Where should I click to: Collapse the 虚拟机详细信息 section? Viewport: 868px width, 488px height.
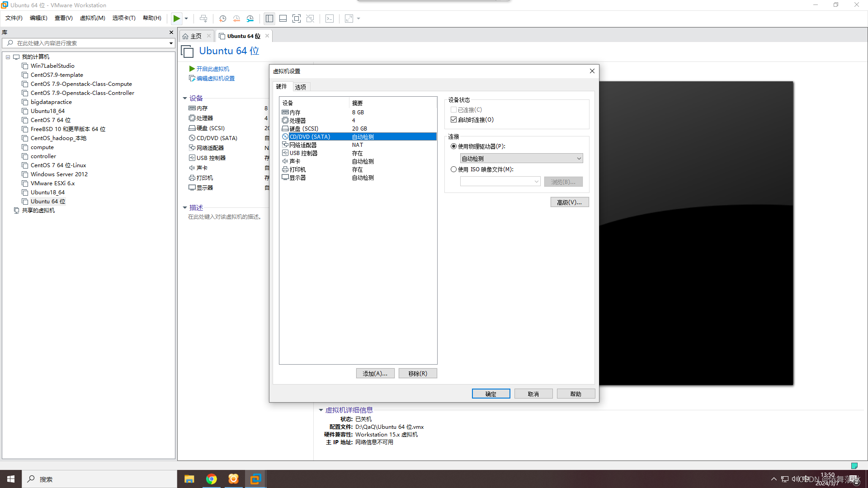pyautogui.click(x=321, y=410)
